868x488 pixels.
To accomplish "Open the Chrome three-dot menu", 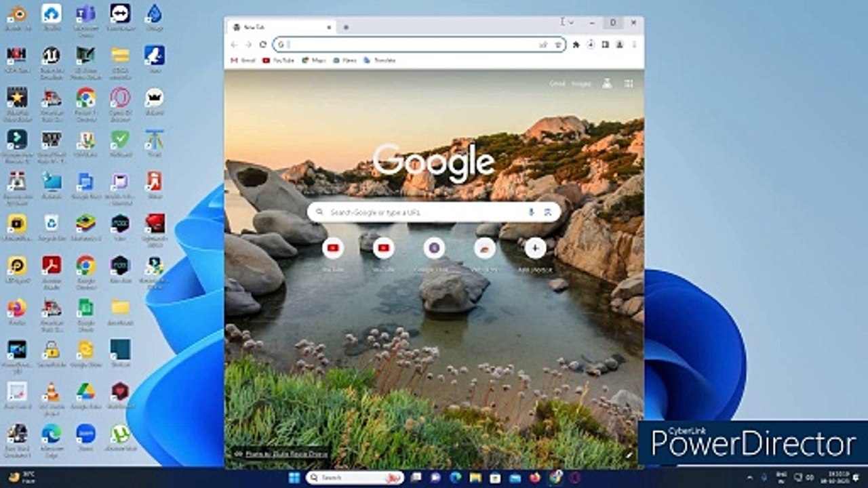I will click(x=634, y=45).
